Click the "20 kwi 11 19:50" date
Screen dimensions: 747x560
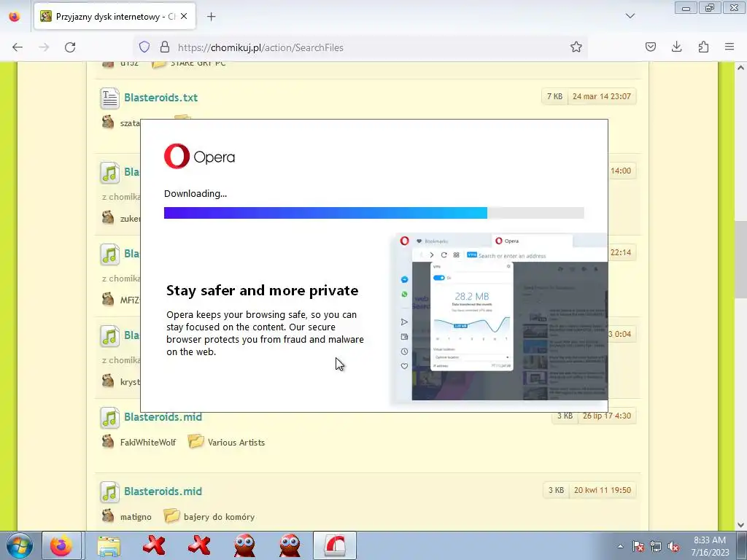pyautogui.click(x=603, y=490)
